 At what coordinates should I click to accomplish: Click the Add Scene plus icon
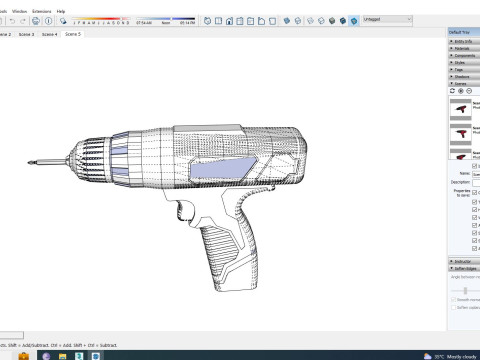tap(461, 91)
